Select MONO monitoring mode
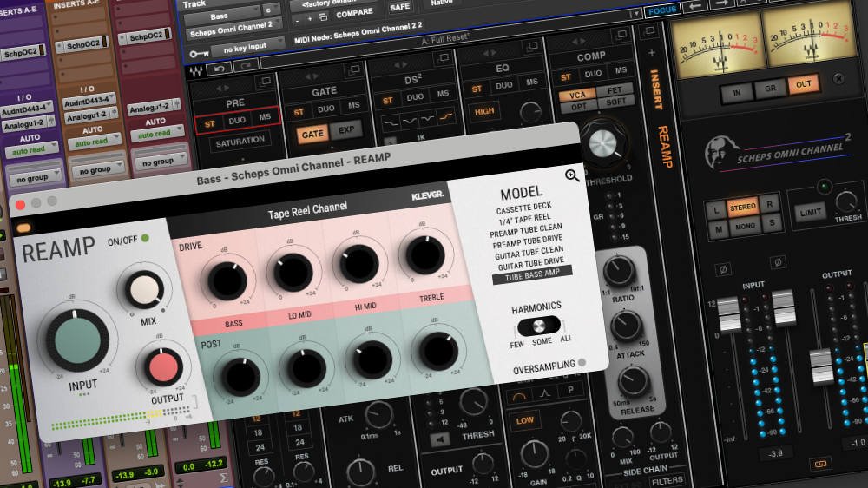 point(745,226)
